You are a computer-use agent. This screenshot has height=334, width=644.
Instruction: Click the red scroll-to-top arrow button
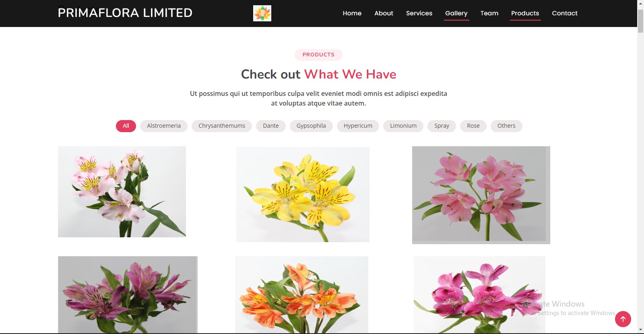click(623, 319)
